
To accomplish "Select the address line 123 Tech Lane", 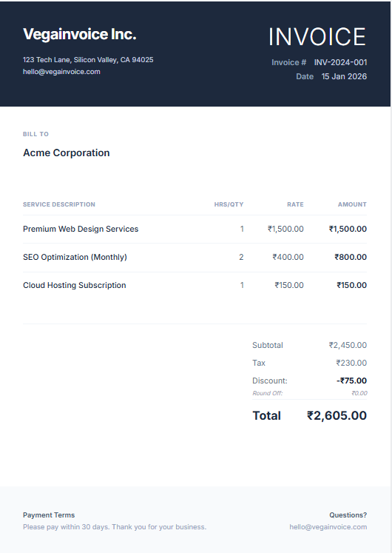I will [88, 60].
